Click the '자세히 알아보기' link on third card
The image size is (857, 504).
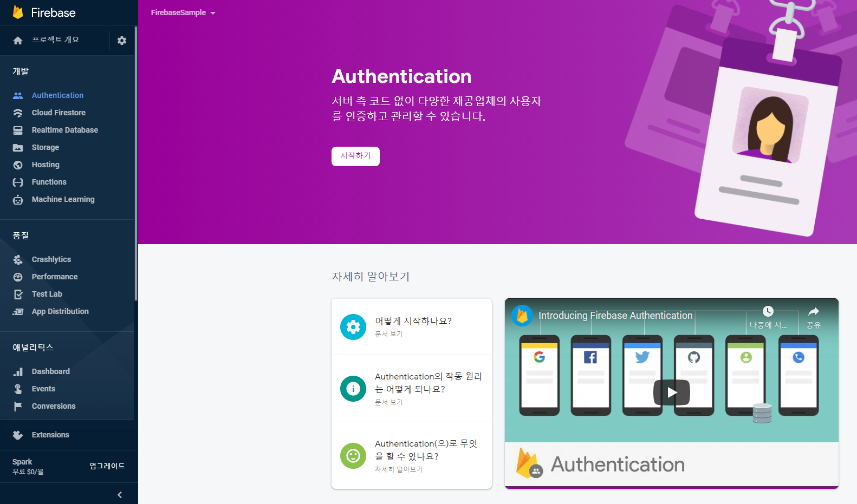coord(399,469)
